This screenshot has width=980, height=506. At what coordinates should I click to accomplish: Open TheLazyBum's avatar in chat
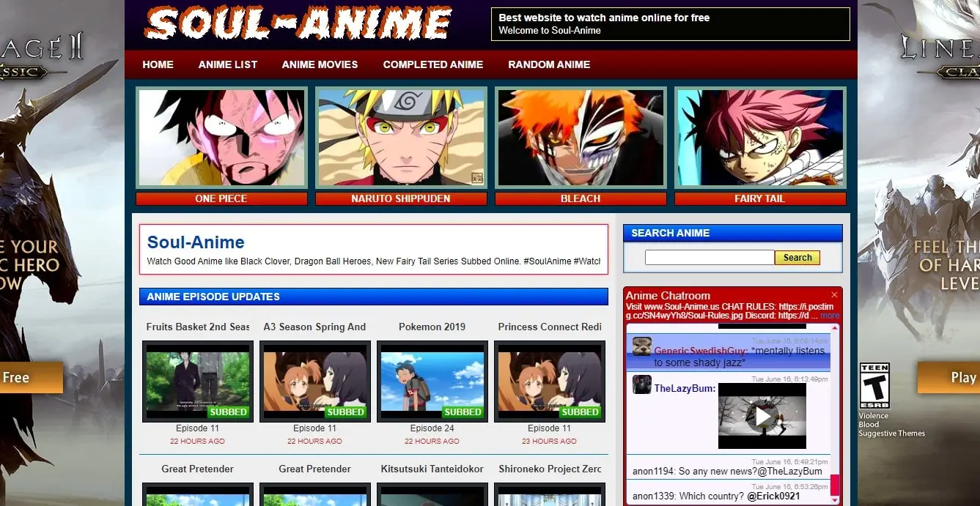[642, 384]
